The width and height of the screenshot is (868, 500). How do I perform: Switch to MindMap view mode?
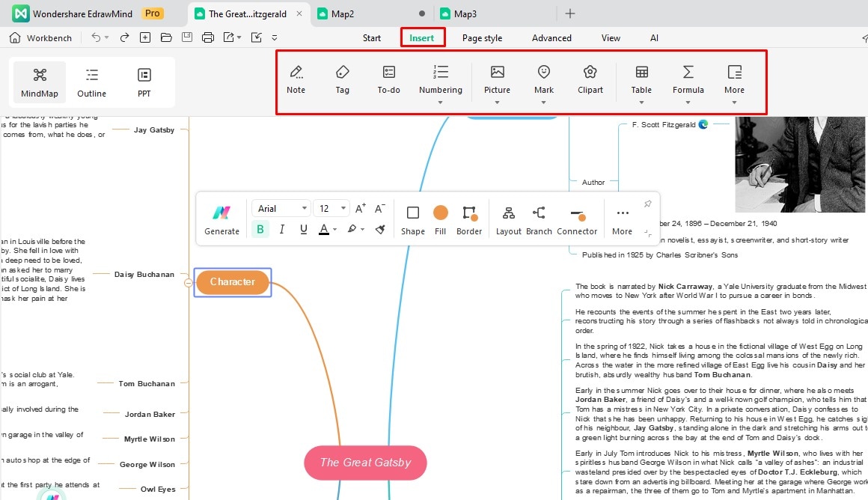pos(40,82)
